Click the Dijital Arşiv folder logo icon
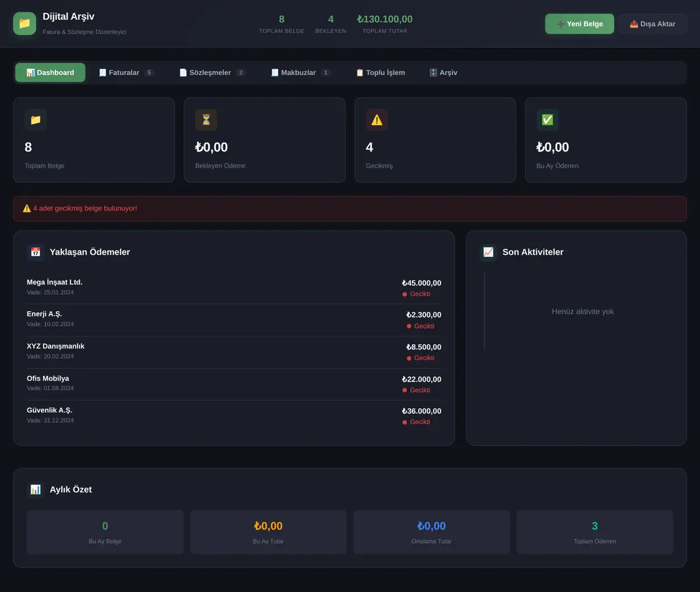The image size is (700, 592). (x=24, y=23)
